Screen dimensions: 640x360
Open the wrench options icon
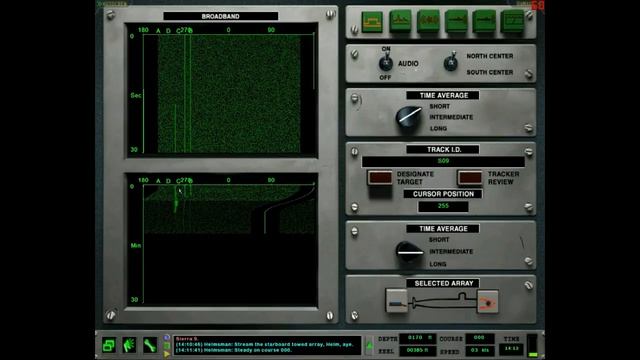click(150, 345)
